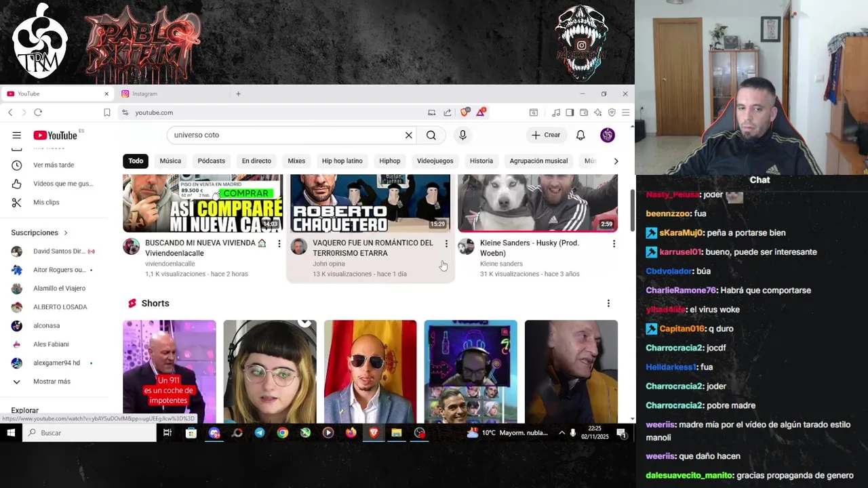The width and height of the screenshot is (868, 488).
Task: Show hidden system tray icons
Action: [561, 432]
